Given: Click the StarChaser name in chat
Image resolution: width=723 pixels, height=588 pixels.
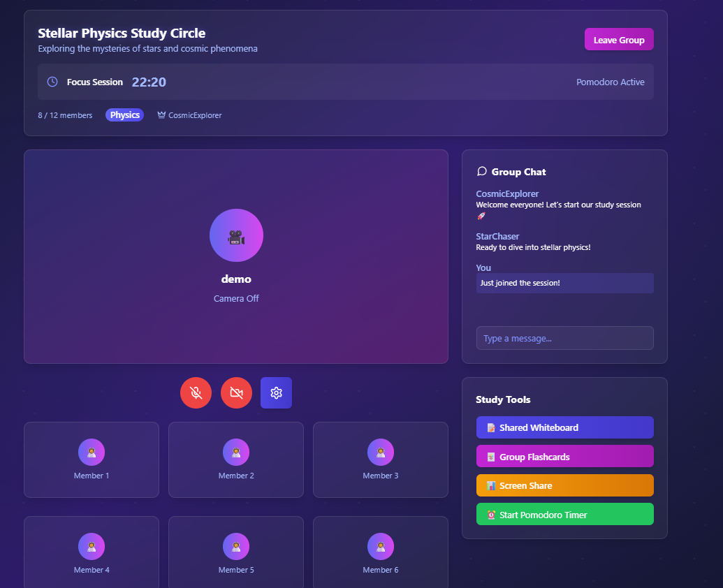Looking at the screenshot, I should tap(497, 237).
